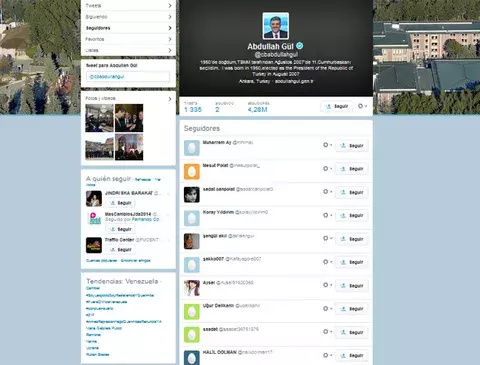The image size is (480, 365).
Task: View the 2 following count
Action: [x=217, y=109]
